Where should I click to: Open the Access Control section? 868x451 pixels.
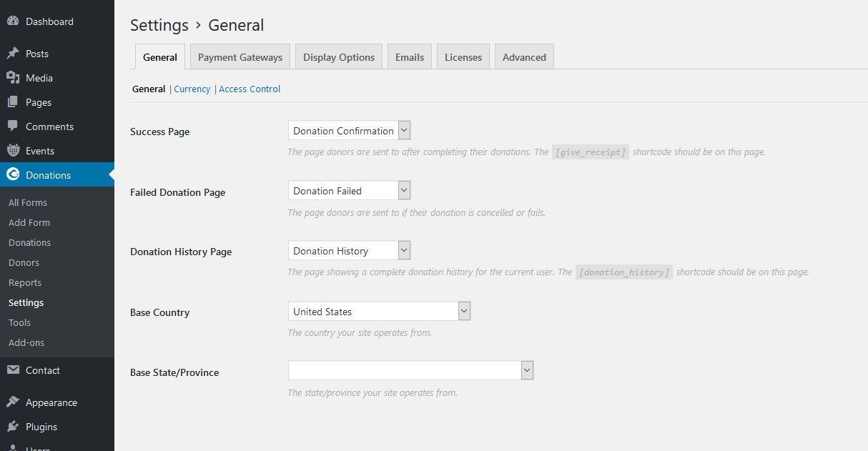point(250,89)
